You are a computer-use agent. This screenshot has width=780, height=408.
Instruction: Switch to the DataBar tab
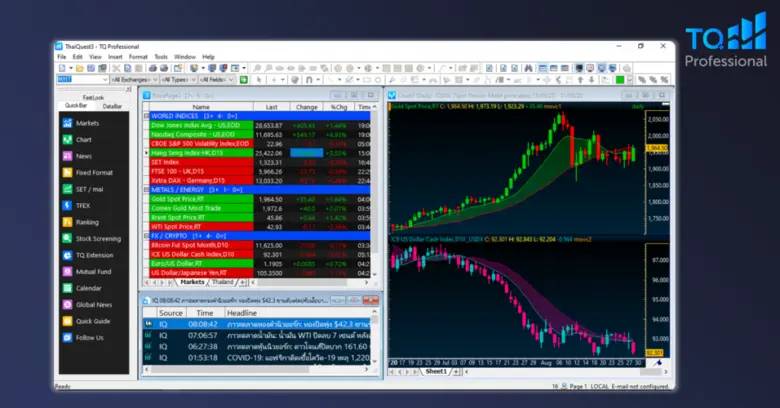(x=112, y=105)
